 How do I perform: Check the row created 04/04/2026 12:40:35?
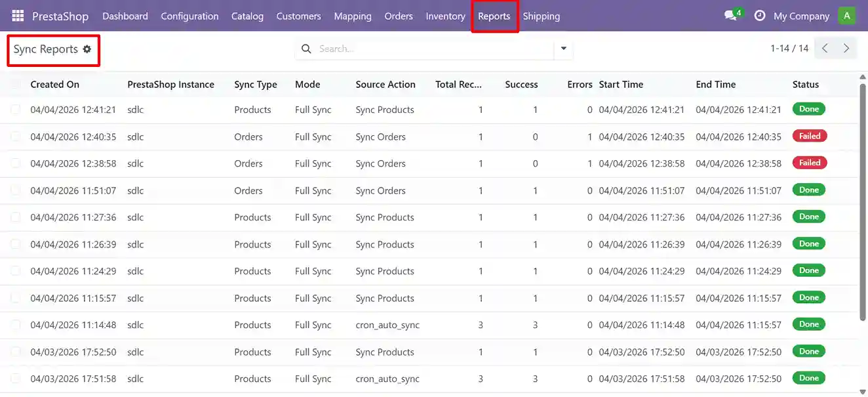click(x=15, y=136)
